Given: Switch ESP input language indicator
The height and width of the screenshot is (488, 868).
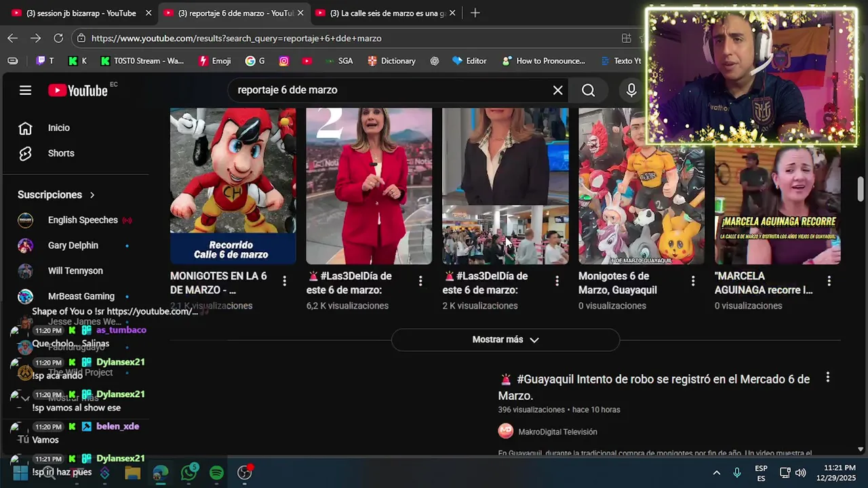Looking at the screenshot, I should tap(761, 472).
